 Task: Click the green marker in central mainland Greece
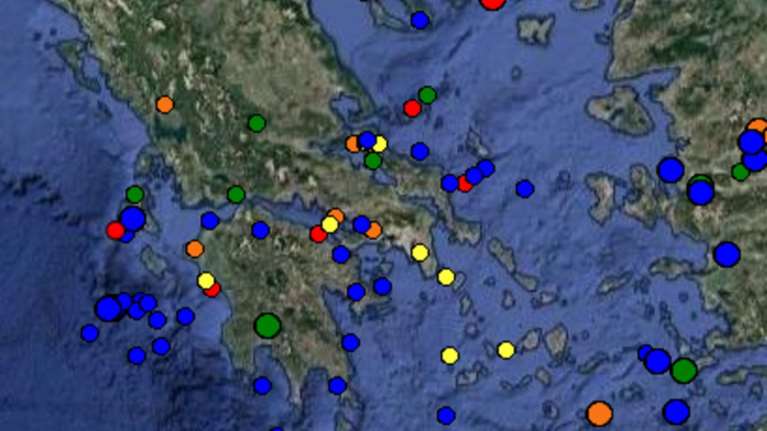click(257, 123)
